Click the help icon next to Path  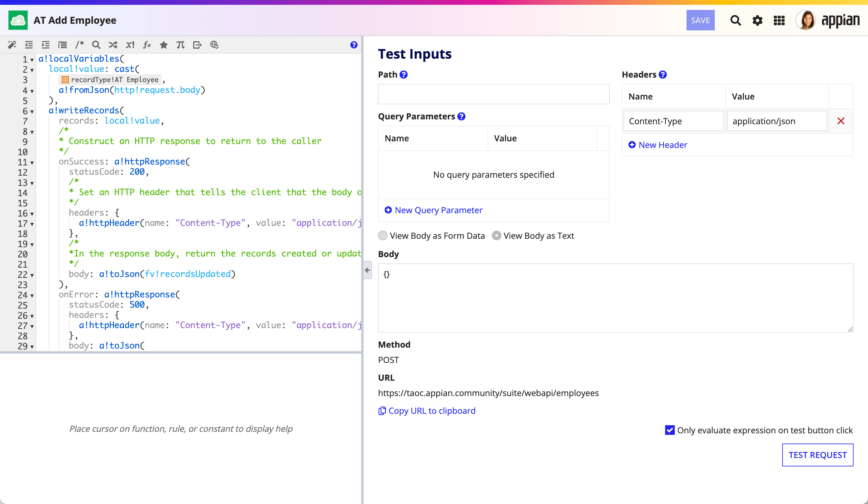click(404, 75)
